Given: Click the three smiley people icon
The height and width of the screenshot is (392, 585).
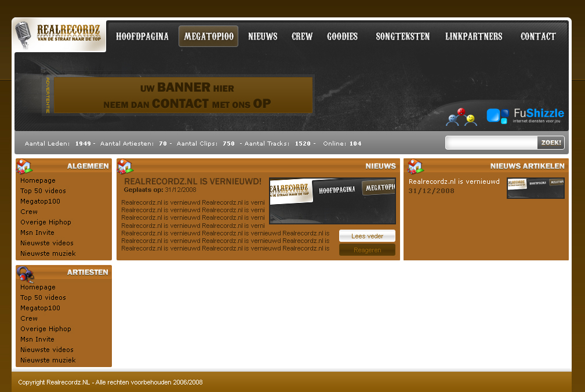Looking at the screenshot, I should (x=462, y=117).
